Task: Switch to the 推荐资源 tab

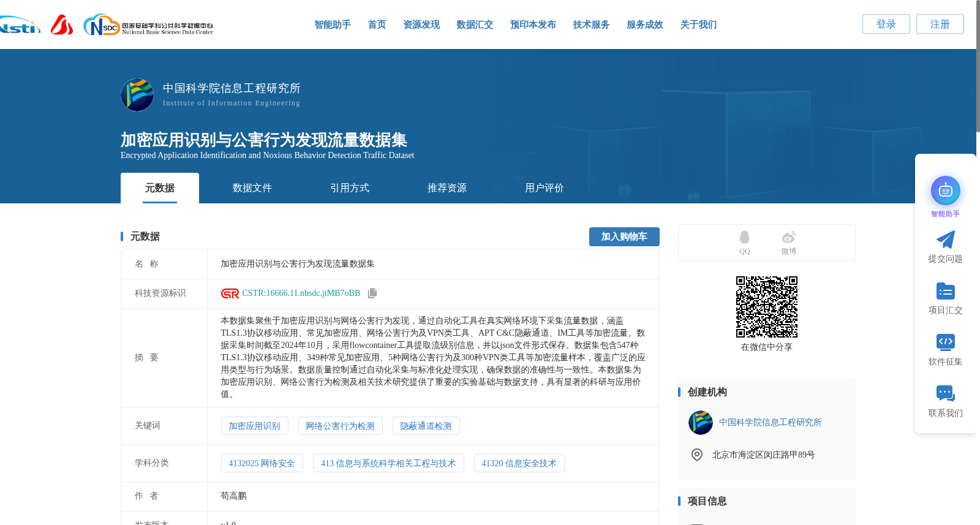Action: (447, 188)
